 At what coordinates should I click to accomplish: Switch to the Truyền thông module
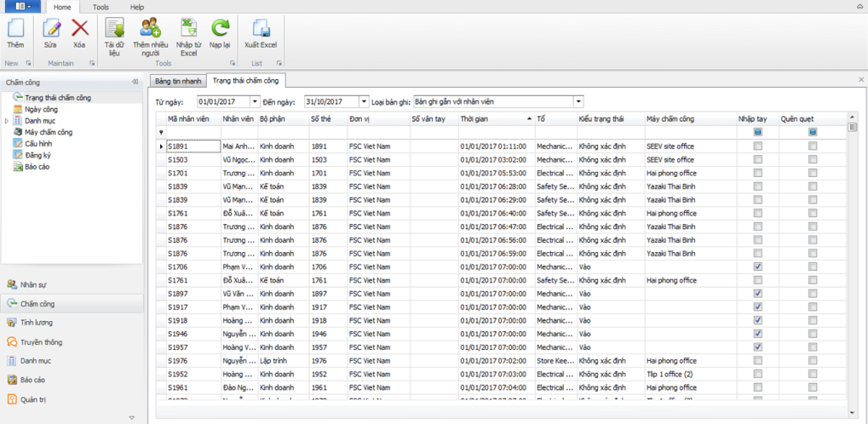(72, 342)
